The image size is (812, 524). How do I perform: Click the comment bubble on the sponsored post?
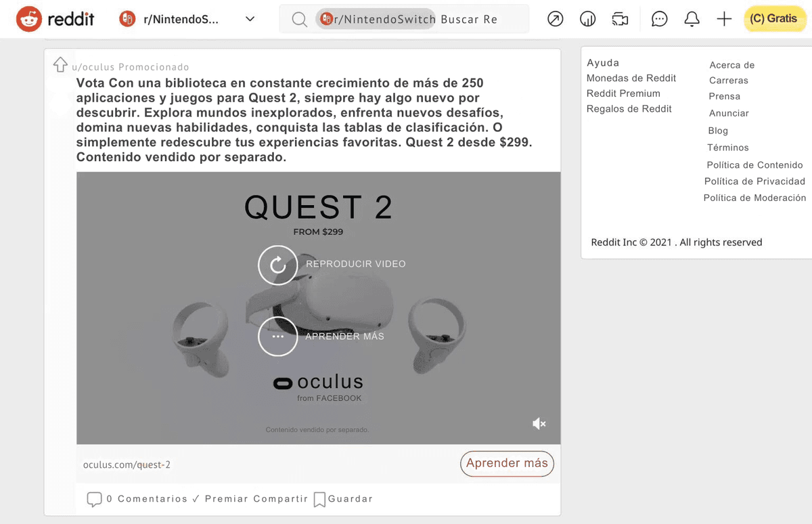(94, 499)
